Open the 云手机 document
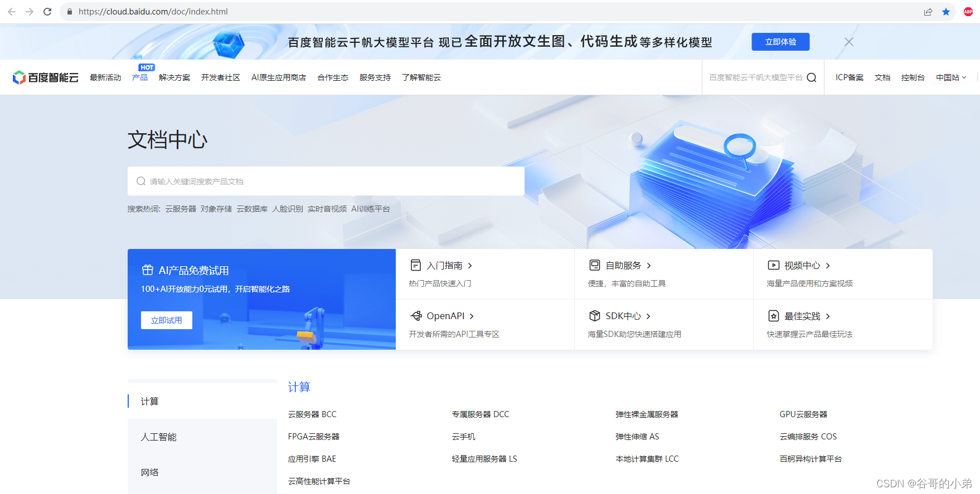 coord(464,437)
